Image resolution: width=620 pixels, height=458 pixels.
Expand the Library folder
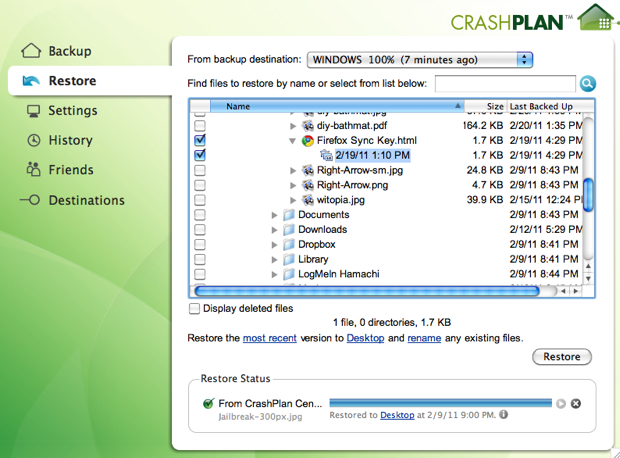point(274,260)
